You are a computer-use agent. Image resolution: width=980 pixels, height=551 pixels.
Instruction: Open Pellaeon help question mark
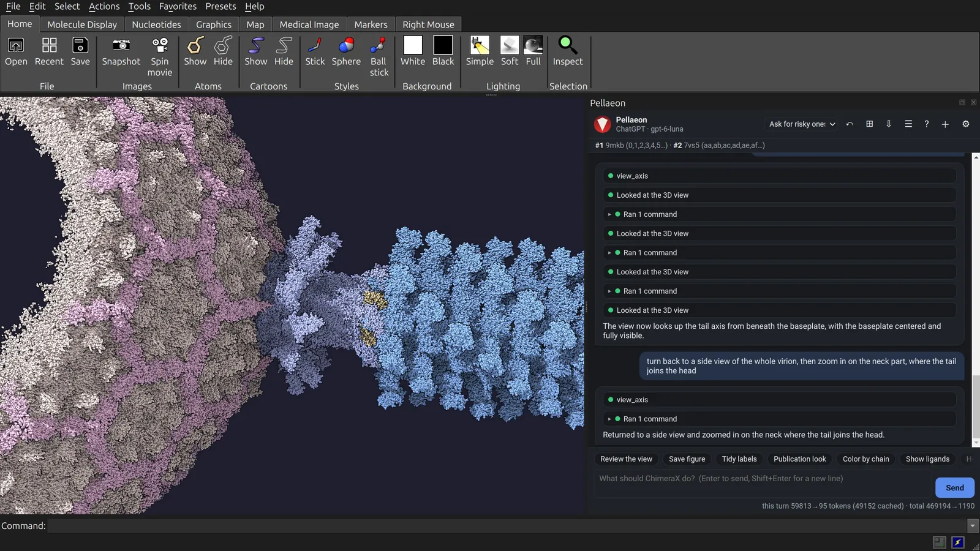[927, 124]
